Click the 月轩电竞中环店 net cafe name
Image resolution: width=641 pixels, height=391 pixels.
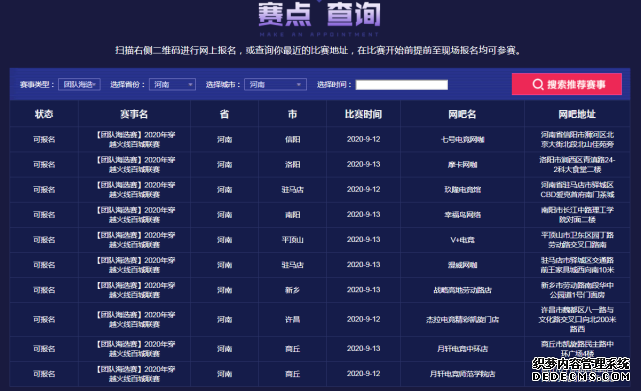tap(462, 349)
